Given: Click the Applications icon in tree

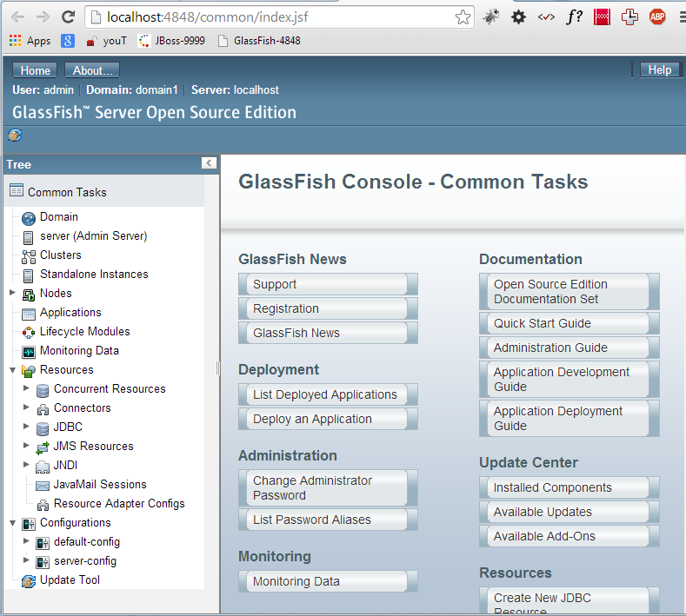Looking at the screenshot, I should click(29, 314).
